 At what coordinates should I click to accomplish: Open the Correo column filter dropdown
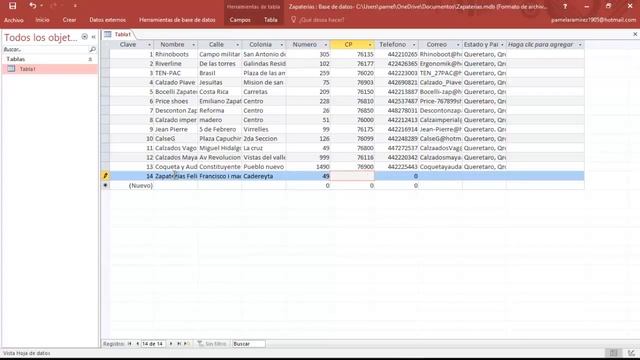point(458,44)
